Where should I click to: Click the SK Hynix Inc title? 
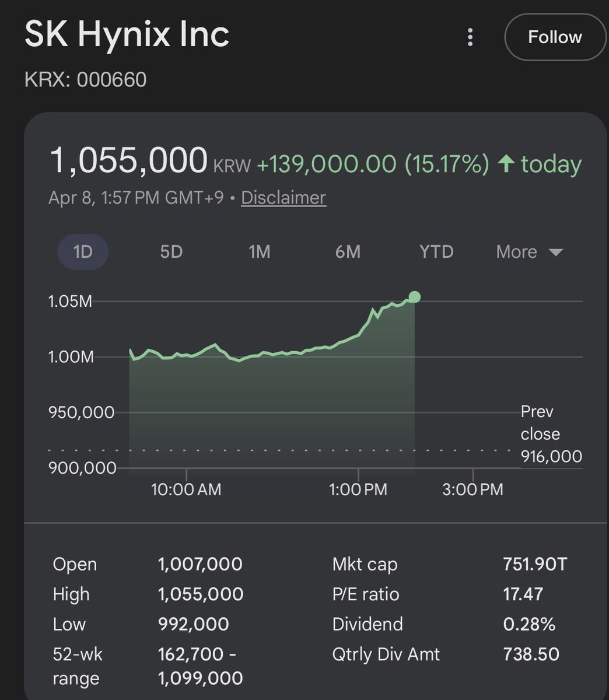(x=127, y=35)
